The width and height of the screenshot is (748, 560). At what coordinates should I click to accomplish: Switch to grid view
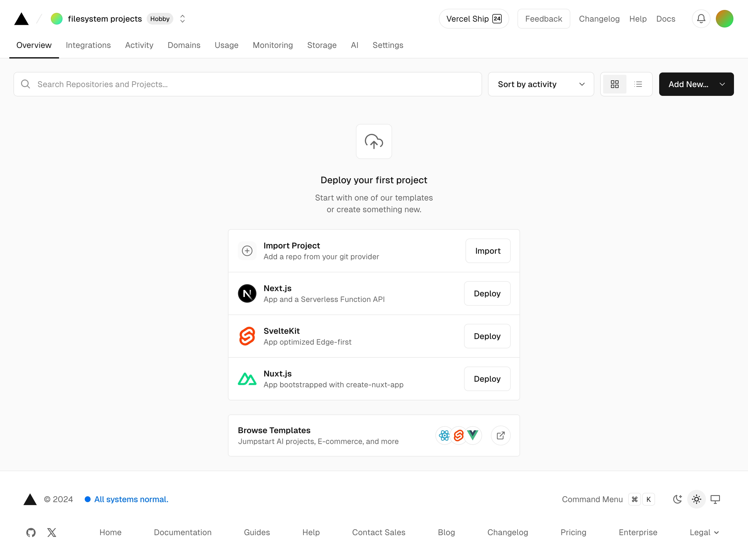[x=614, y=84]
